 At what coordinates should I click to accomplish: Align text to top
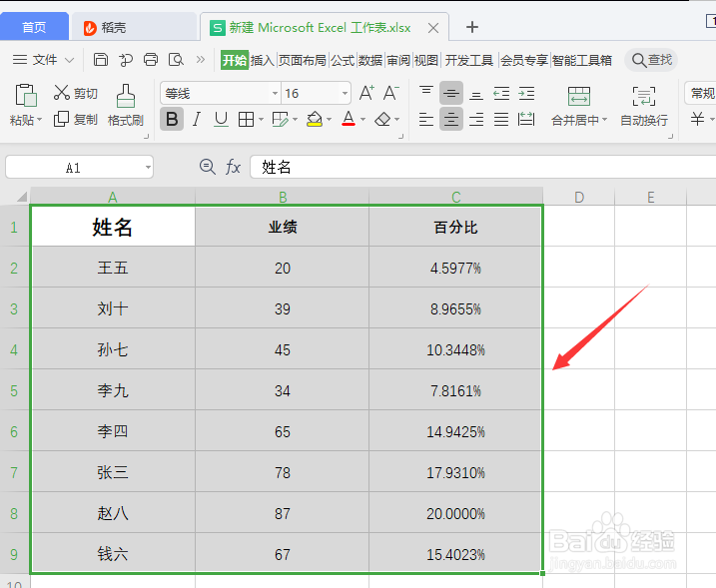point(426,93)
